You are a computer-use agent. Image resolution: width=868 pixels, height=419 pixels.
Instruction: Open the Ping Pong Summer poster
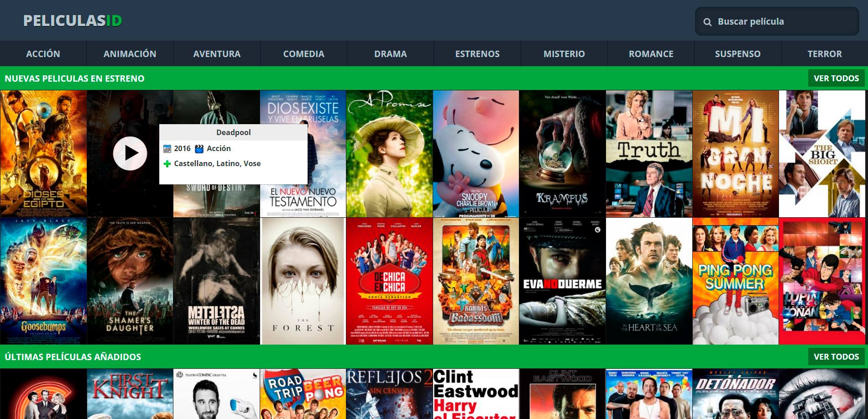[736, 281]
